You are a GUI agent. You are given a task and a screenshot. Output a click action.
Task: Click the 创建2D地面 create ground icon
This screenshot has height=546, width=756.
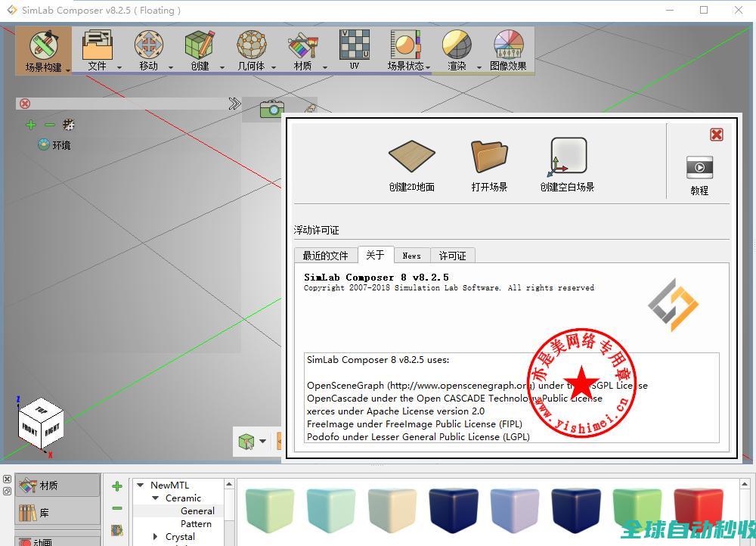click(411, 157)
